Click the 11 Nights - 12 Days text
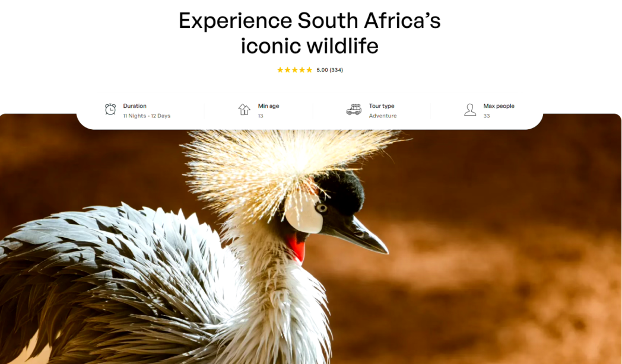 pyautogui.click(x=147, y=116)
